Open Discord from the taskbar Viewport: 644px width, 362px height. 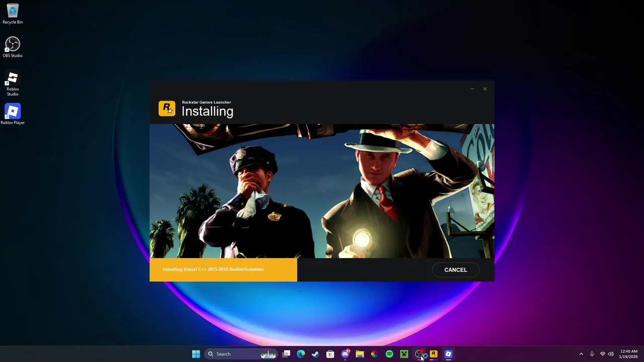point(345,354)
